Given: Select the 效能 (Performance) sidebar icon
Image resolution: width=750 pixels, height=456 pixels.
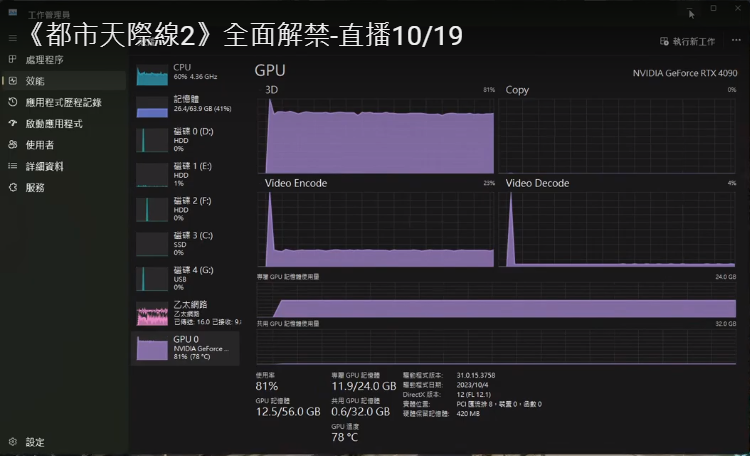Looking at the screenshot, I should tap(13, 81).
